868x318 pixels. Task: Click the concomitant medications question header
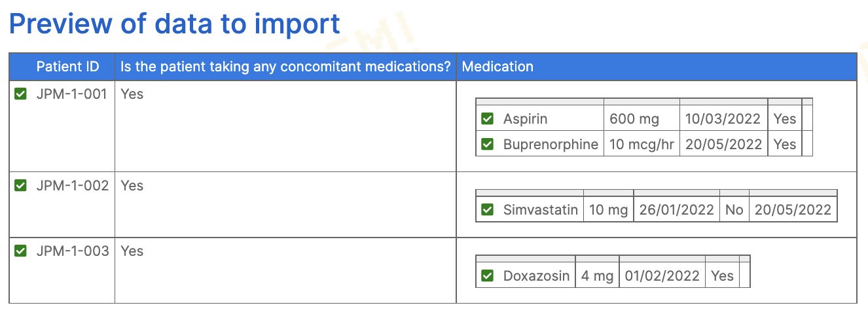tap(286, 67)
